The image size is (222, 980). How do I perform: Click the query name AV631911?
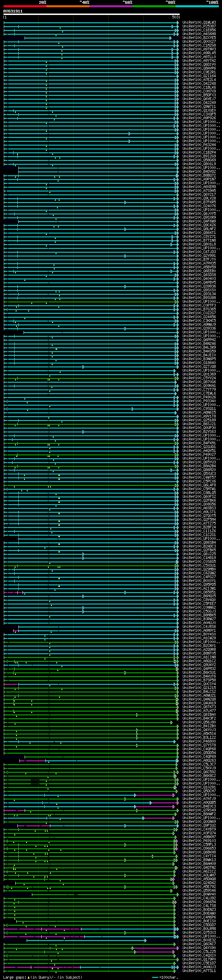13,11
